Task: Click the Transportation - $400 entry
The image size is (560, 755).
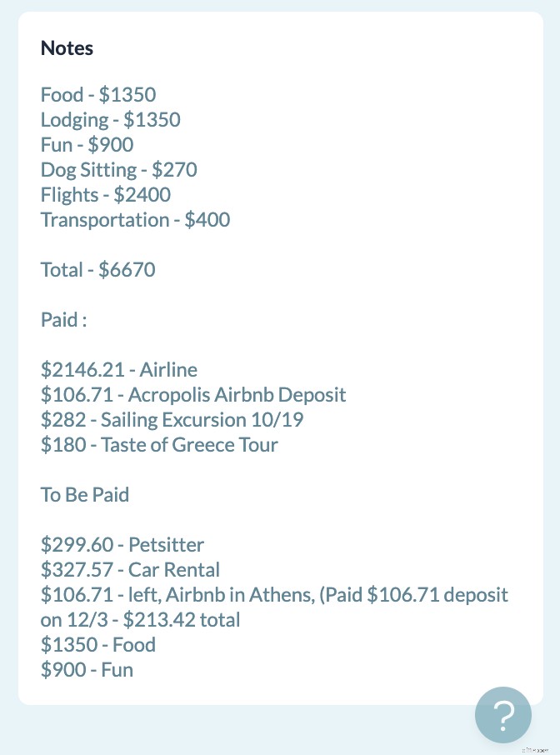Action: coord(135,219)
